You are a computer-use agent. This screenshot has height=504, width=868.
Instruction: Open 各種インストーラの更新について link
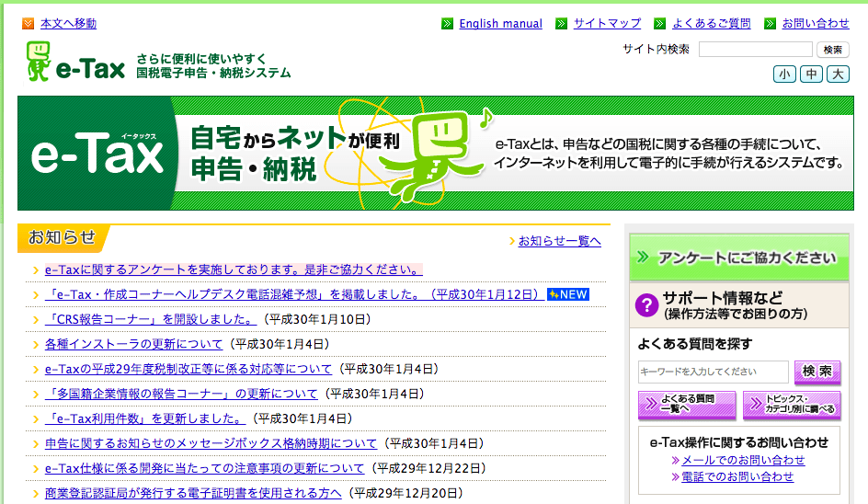[133, 345]
